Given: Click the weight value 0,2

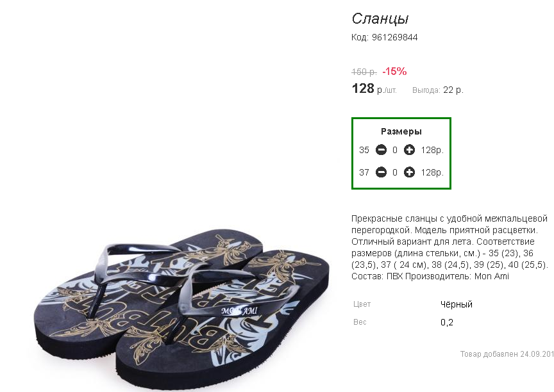Looking at the screenshot, I should (x=446, y=322).
